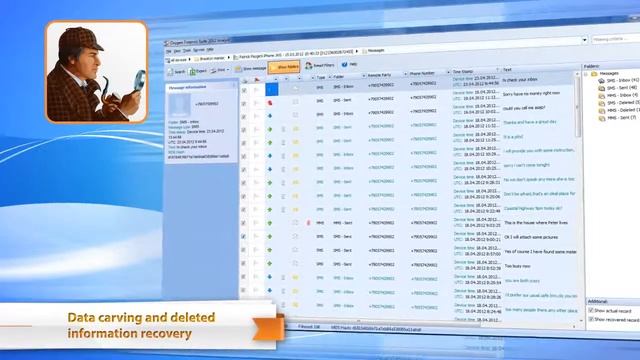Click the Help toolbar icon
This screenshot has height=360, width=640.
tap(344, 64)
